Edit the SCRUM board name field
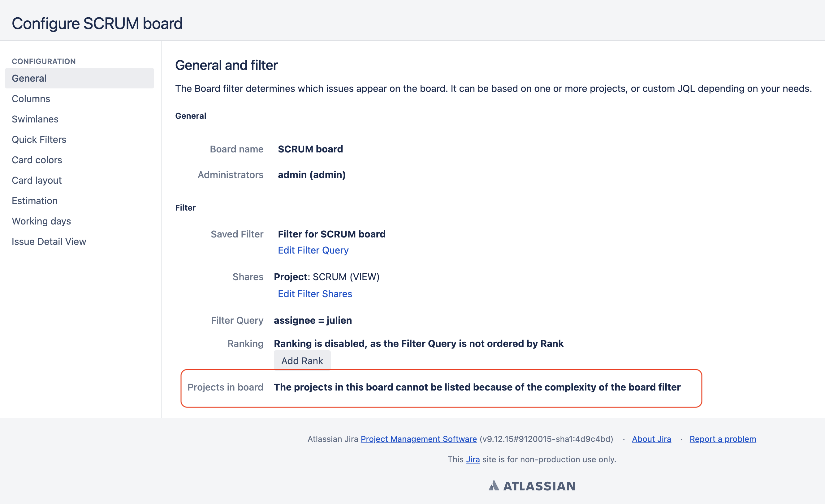This screenshot has width=825, height=504. click(x=310, y=149)
